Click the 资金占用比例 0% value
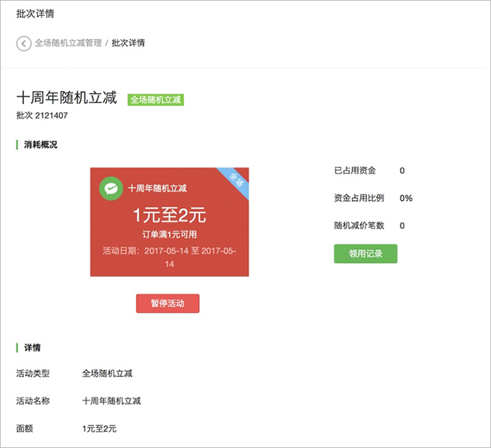Image resolution: width=491 pixels, height=448 pixels. pyautogui.click(x=406, y=198)
